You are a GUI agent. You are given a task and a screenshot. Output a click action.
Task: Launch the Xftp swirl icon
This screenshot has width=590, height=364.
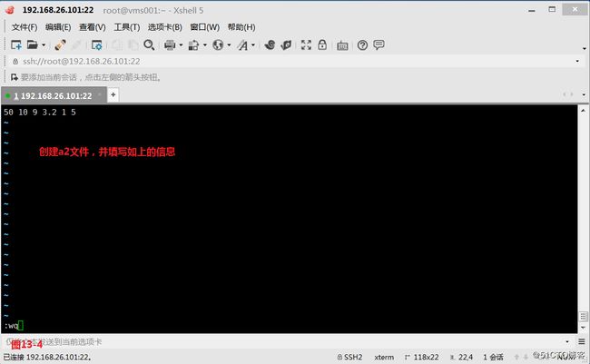pos(270,45)
